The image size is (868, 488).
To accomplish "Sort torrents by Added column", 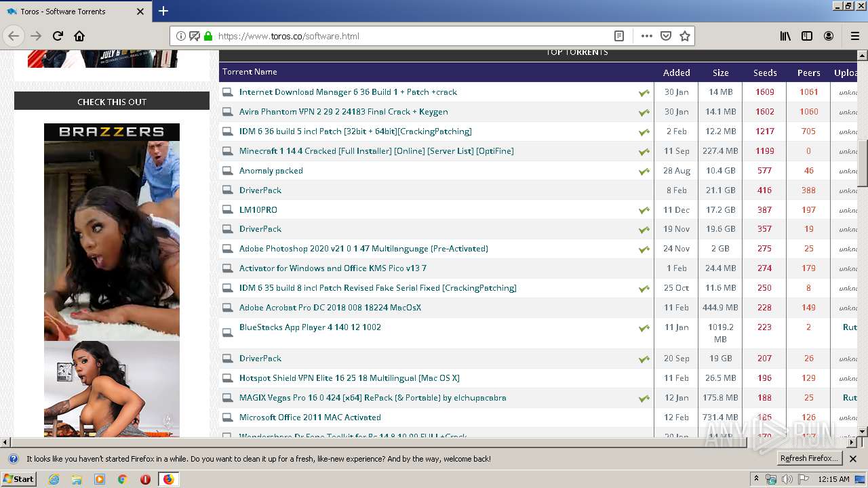I will (x=676, y=73).
